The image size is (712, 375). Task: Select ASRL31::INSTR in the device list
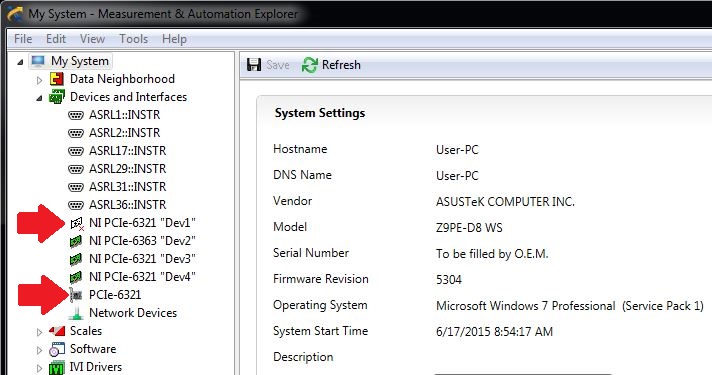tap(128, 187)
